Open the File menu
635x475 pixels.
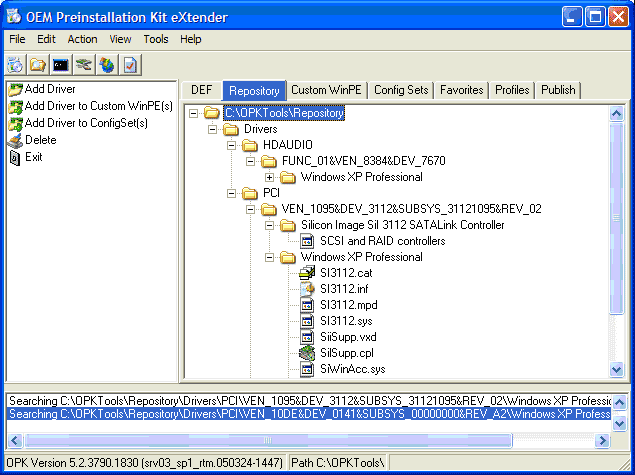[x=17, y=39]
